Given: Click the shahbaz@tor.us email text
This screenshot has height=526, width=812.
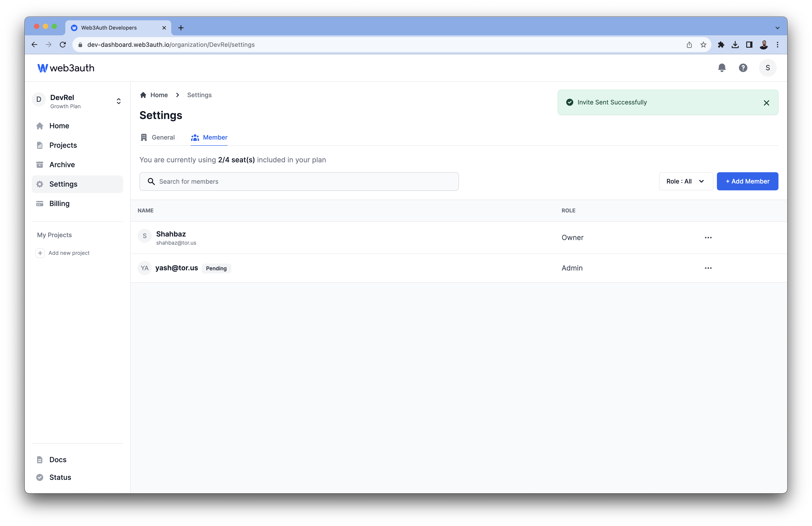Looking at the screenshot, I should [x=176, y=243].
